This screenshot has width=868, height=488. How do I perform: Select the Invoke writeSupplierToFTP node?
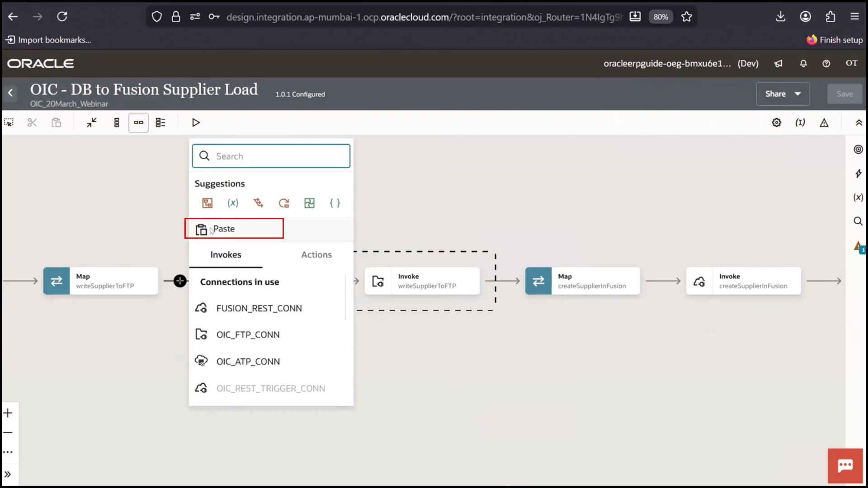(422, 281)
